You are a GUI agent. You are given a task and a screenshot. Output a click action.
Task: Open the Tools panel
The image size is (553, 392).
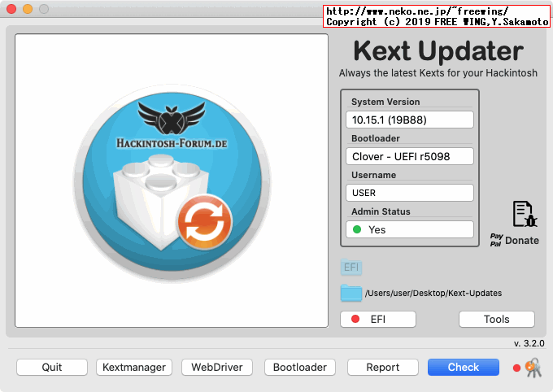[497, 320]
